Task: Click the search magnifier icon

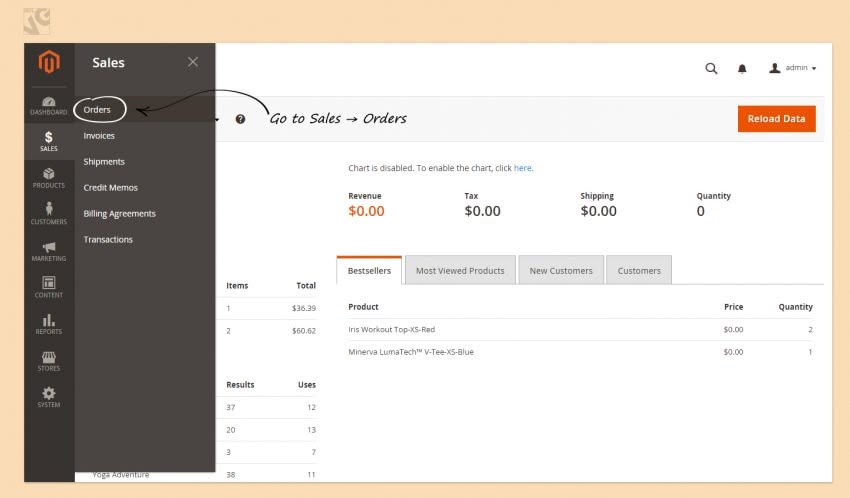Action: coord(711,68)
